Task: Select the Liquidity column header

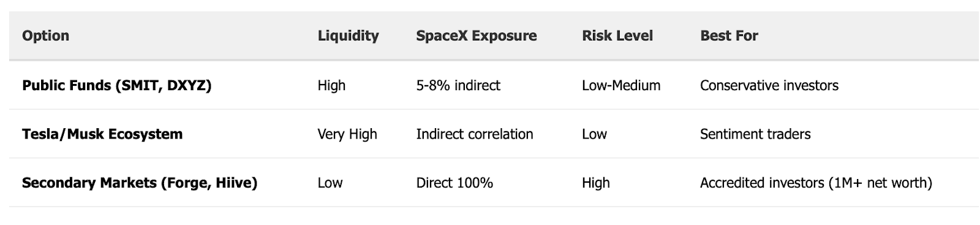Action: point(348,36)
